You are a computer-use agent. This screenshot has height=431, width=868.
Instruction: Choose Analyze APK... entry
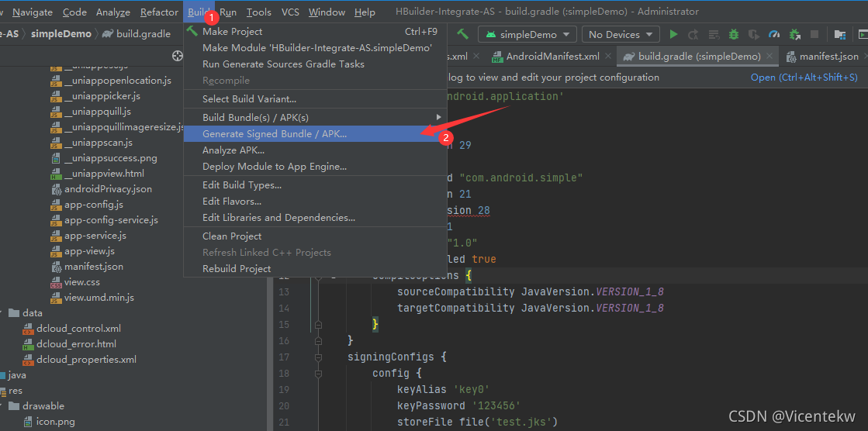(x=315, y=150)
